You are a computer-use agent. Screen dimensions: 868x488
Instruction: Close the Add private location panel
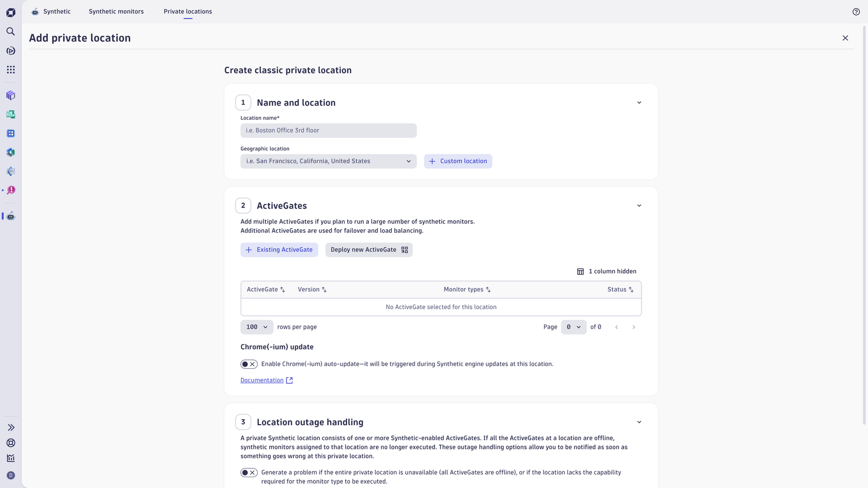[x=845, y=38]
